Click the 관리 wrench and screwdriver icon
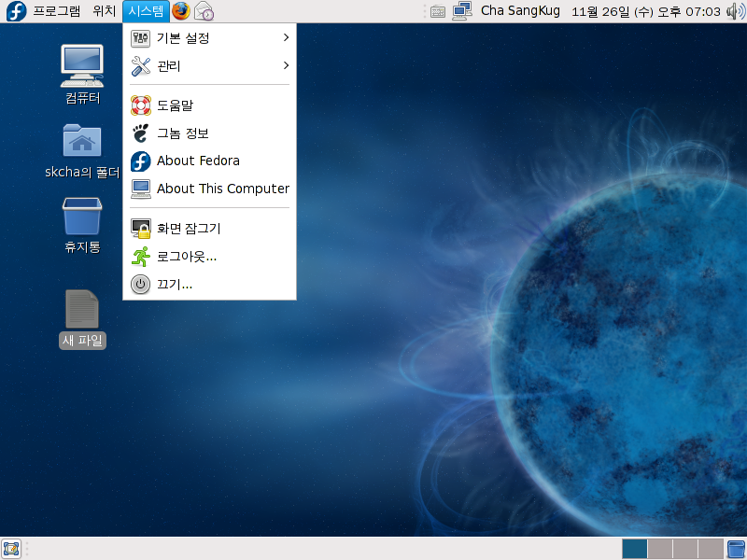The height and width of the screenshot is (560, 747). tap(141, 66)
